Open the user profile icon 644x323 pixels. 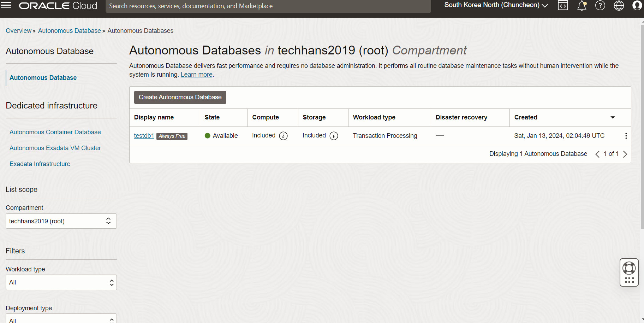(637, 5)
